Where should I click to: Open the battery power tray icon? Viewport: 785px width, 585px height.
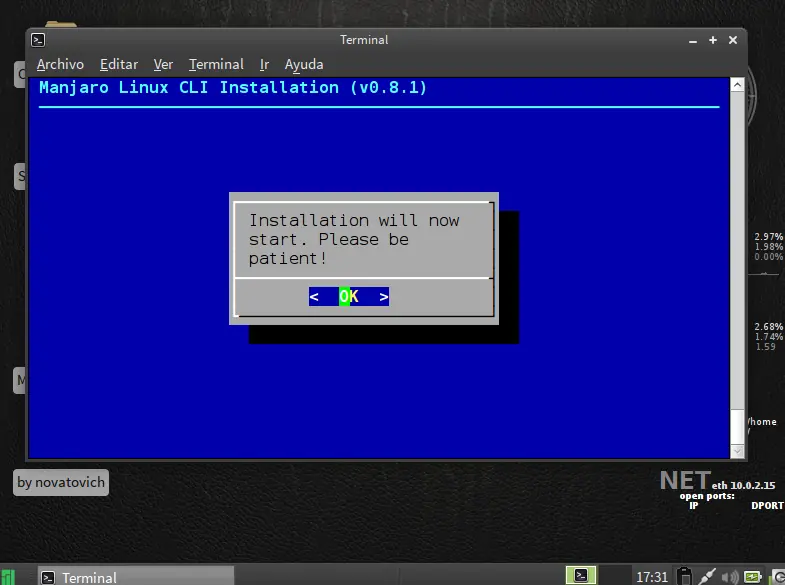point(752,577)
